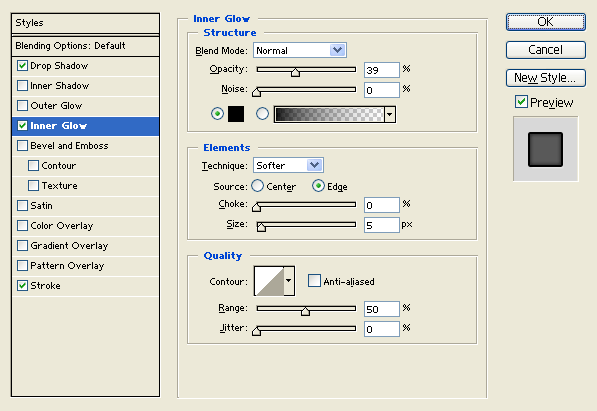Click the Range field showing 50

point(382,309)
